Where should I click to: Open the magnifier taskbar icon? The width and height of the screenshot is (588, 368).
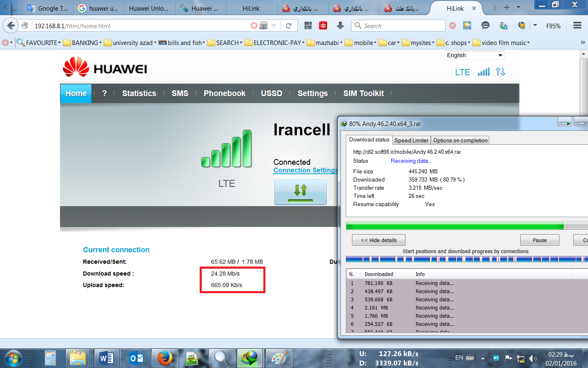(x=222, y=359)
